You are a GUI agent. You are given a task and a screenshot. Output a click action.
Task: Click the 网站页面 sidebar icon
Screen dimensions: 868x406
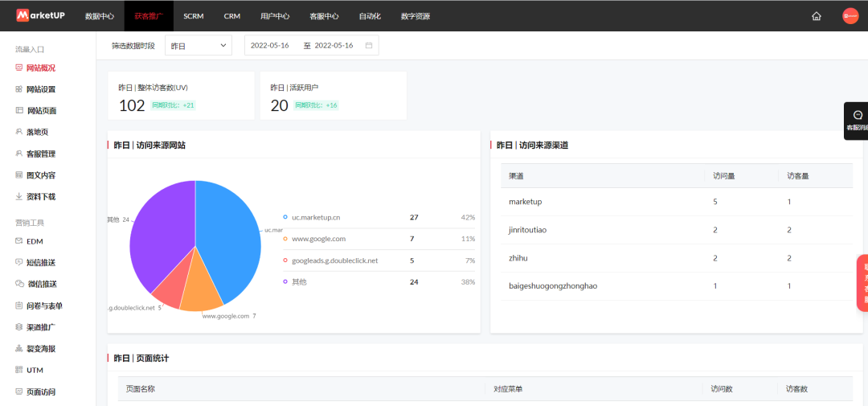[18, 111]
